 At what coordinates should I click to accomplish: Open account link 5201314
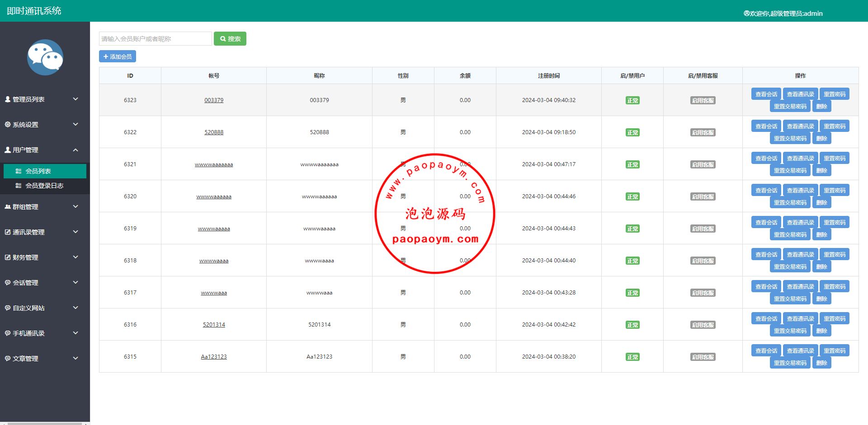214,325
